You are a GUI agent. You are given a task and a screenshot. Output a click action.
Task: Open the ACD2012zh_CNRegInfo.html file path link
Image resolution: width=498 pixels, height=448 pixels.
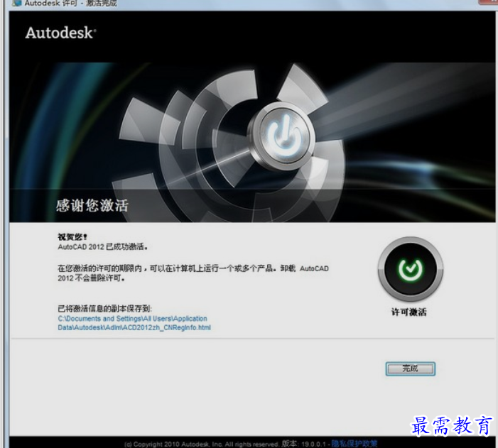(x=134, y=323)
